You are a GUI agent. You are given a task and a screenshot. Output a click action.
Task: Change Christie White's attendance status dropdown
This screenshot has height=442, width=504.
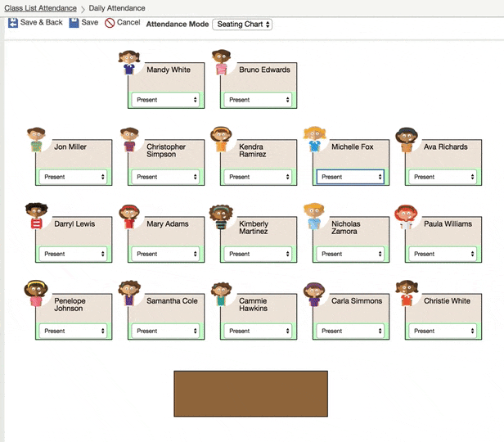(x=443, y=331)
